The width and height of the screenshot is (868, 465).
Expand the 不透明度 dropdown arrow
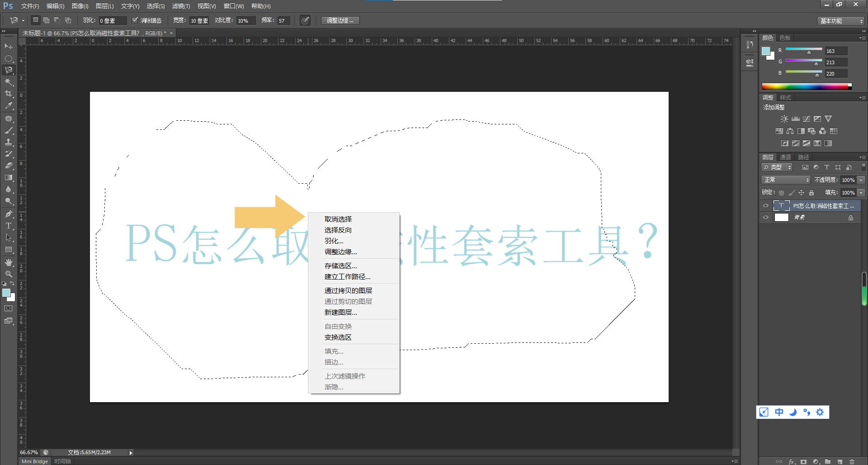point(860,180)
